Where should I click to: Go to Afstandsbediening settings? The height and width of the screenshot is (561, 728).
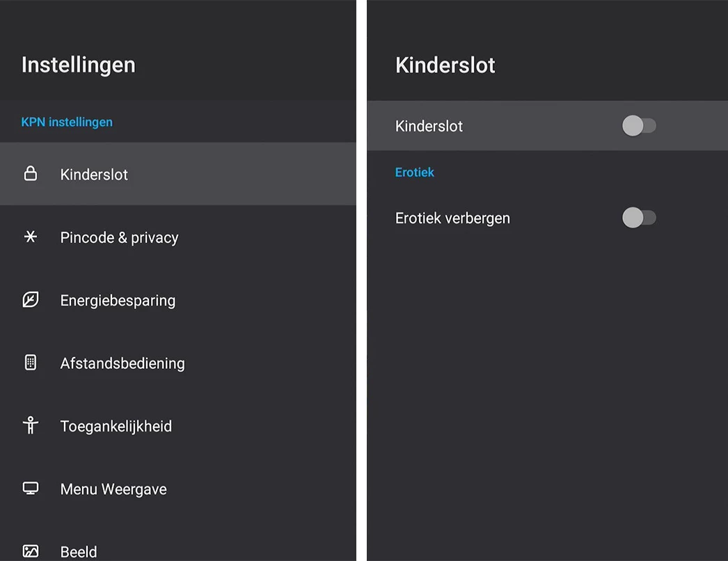tap(122, 363)
